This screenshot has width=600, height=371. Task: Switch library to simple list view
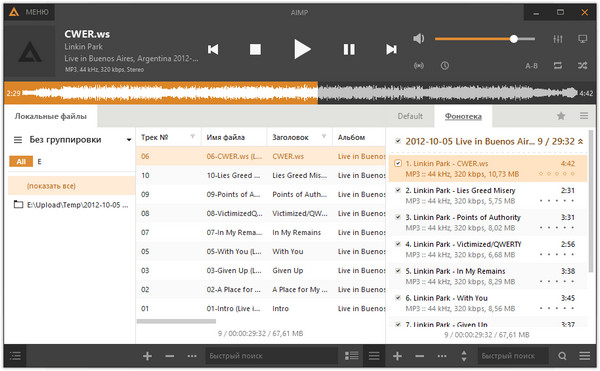(x=374, y=356)
